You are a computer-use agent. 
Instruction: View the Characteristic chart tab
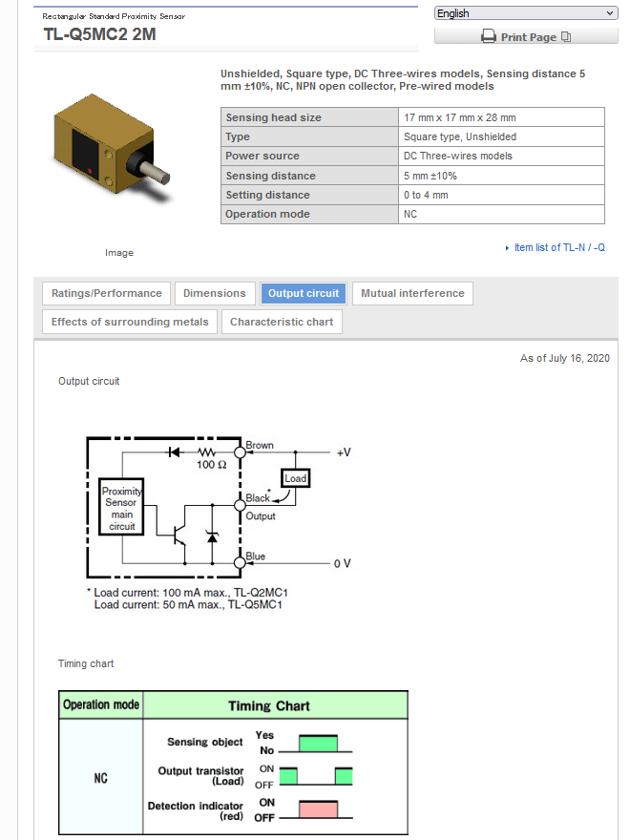coord(282,322)
